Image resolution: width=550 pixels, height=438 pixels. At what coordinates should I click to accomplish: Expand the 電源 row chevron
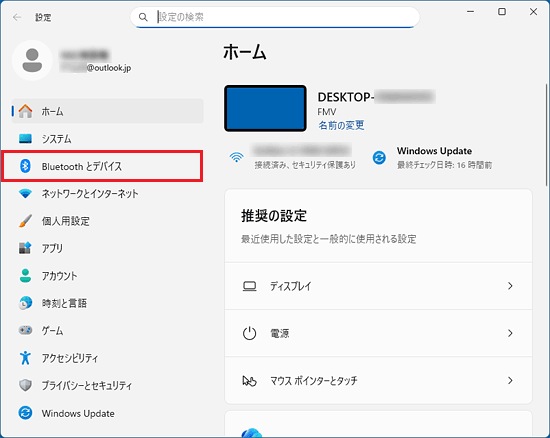click(x=510, y=333)
